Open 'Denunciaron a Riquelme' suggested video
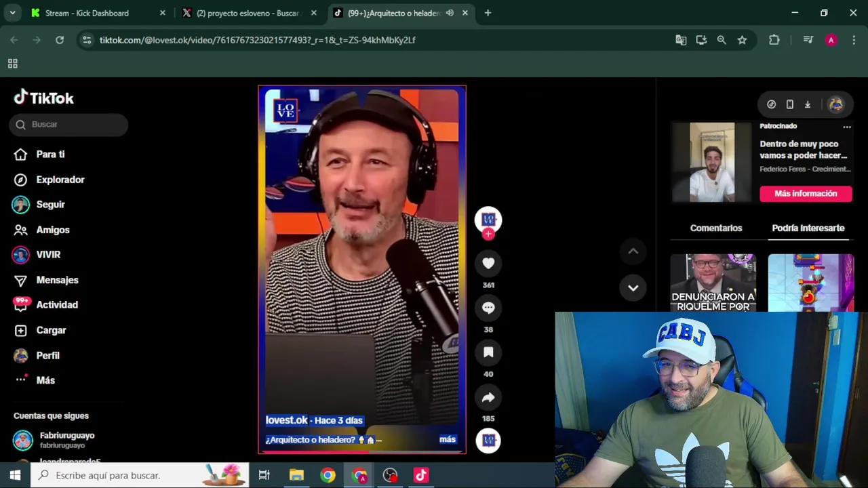 pyautogui.click(x=713, y=283)
